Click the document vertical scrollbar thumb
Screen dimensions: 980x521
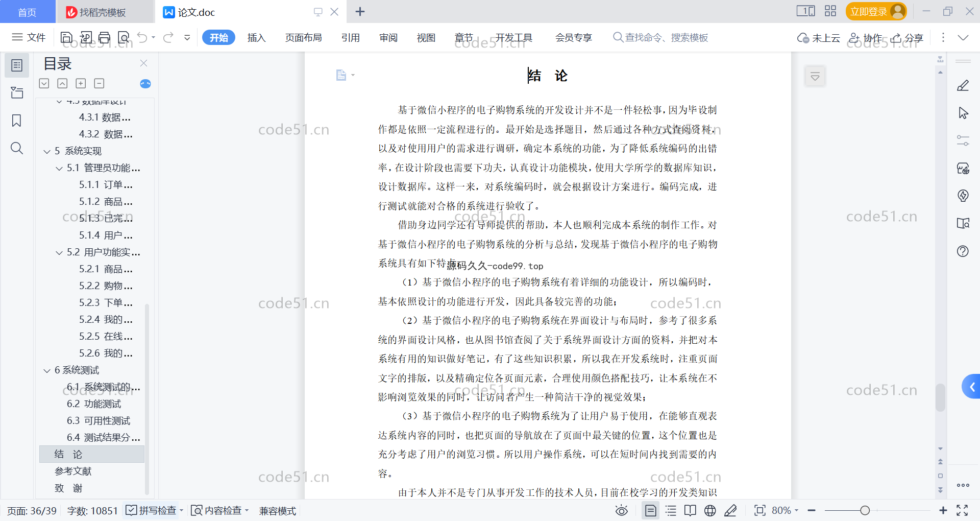tap(940, 397)
